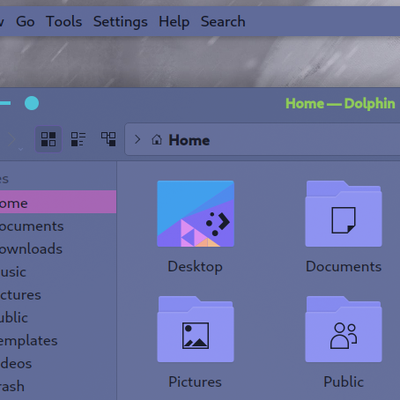Viewport: 400px width, 400px height.
Task: Open the Help menu
Action: [174, 22]
